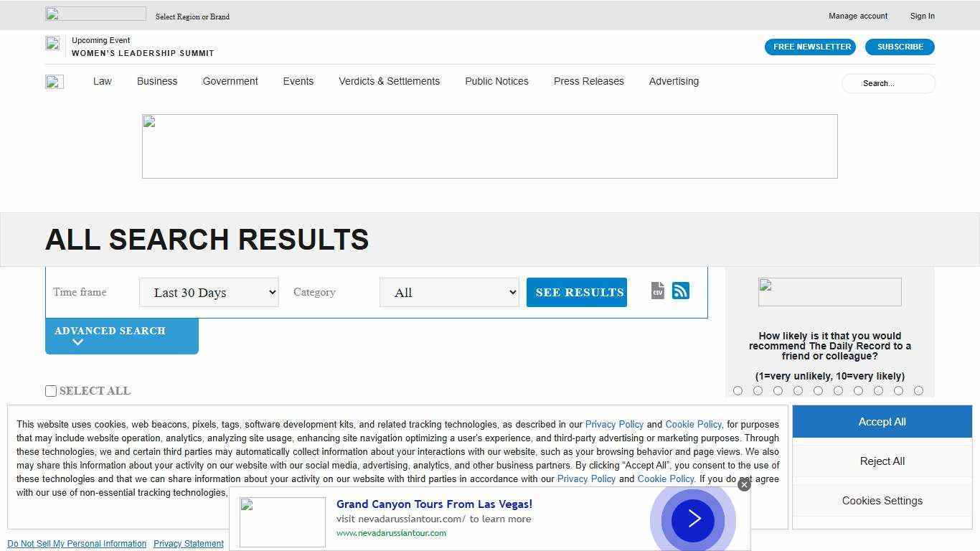This screenshot has width=980, height=551.
Task: Change the Category dropdown from All
Action: 449,292
